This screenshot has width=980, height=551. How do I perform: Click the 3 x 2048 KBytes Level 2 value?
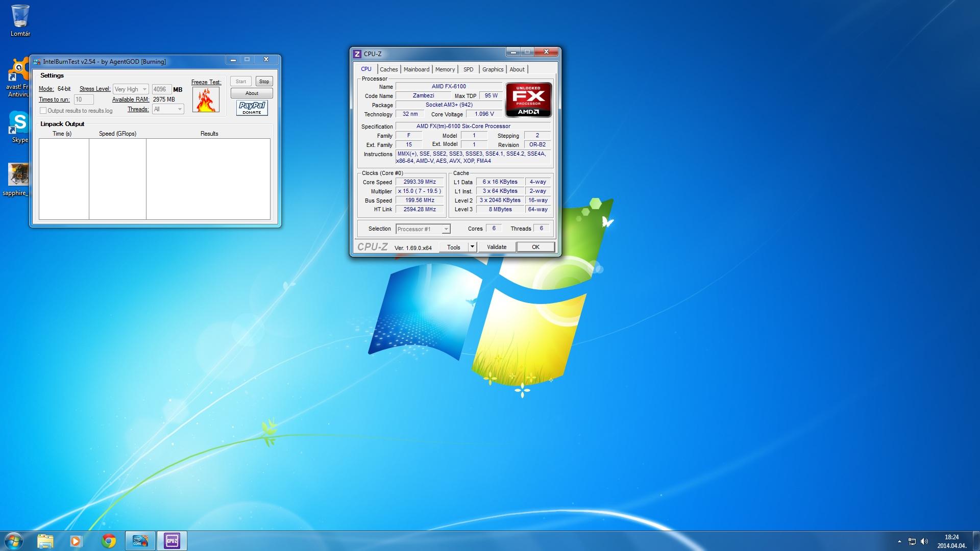(x=500, y=200)
